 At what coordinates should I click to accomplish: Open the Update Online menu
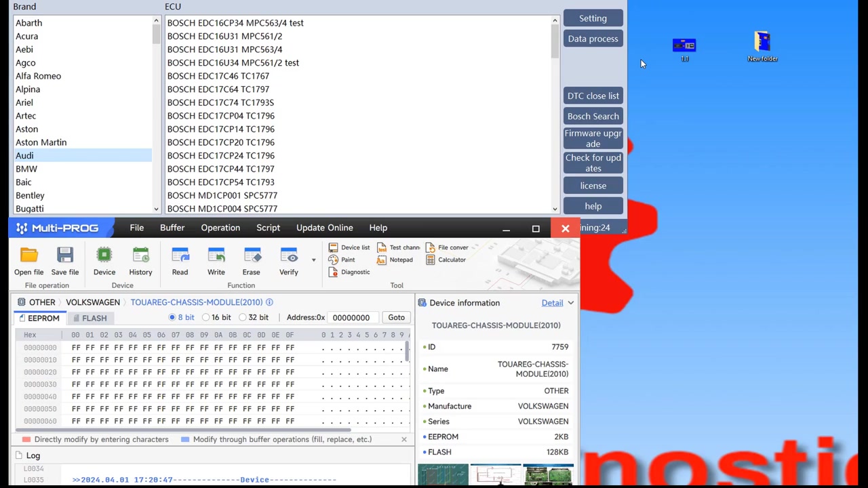pos(325,228)
